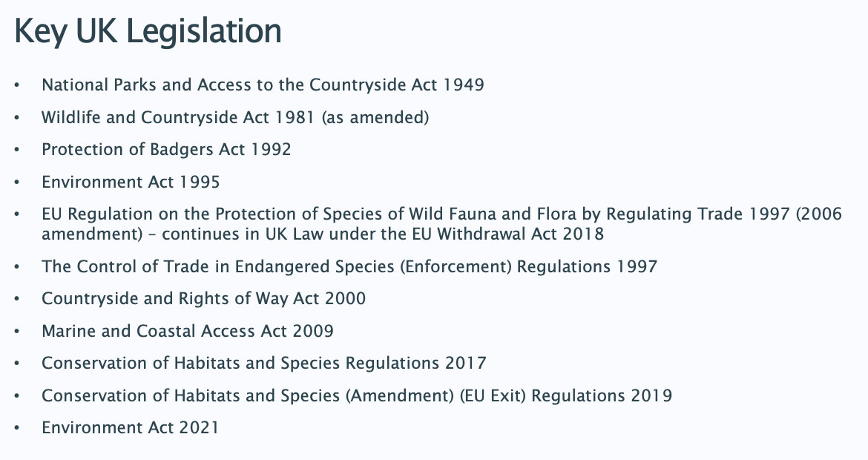Viewport: 868px width, 460px height.
Task: Select Protection of Badgers Act 1992 text
Action: pyautogui.click(x=166, y=149)
